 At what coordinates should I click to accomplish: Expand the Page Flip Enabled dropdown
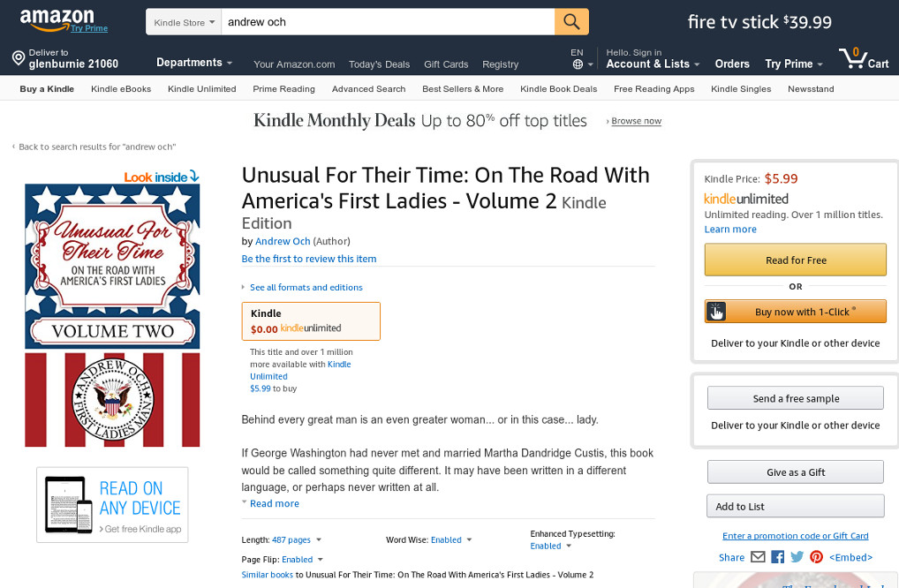319,560
